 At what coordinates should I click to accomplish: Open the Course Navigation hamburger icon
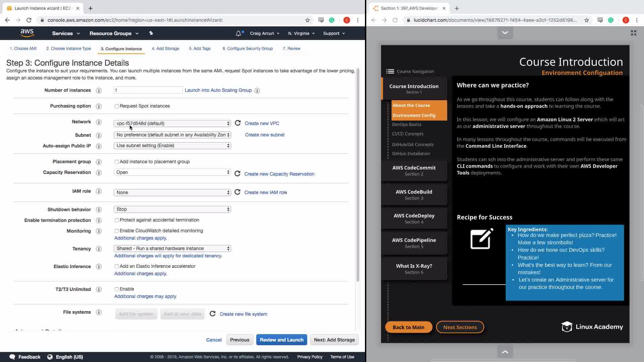click(x=390, y=71)
